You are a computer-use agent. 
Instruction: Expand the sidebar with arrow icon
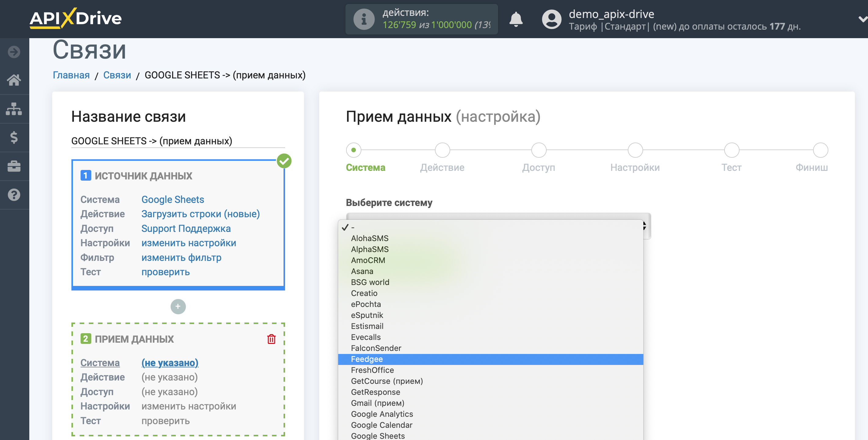coord(14,52)
